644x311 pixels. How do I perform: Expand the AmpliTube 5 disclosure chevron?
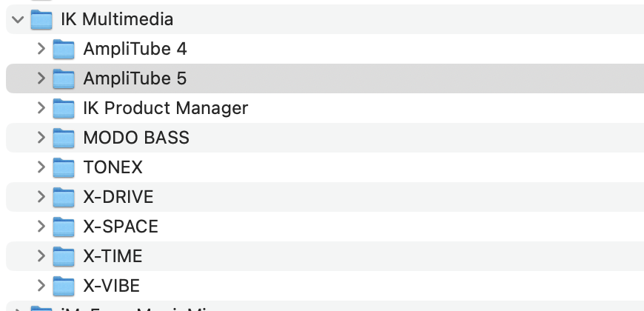(41, 78)
